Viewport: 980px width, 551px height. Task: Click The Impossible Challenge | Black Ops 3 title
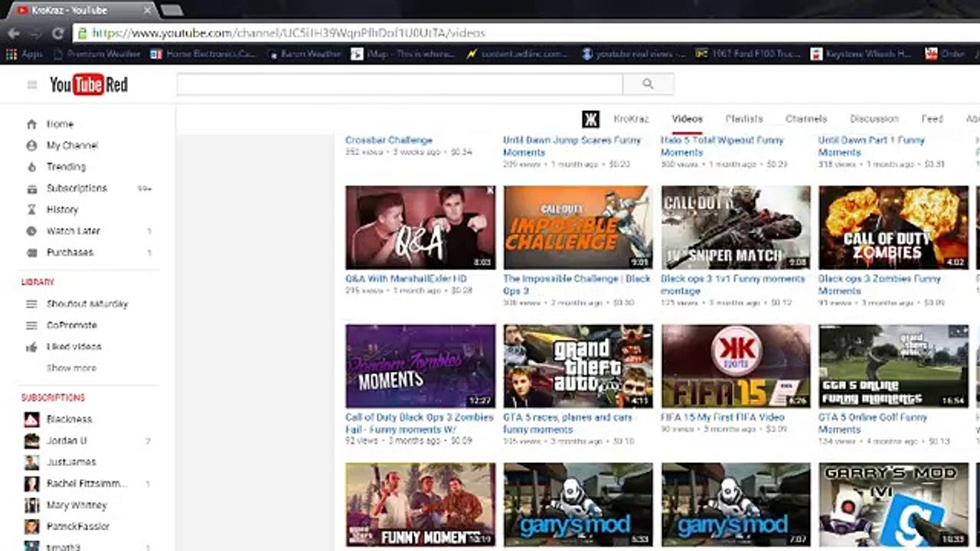click(x=577, y=285)
